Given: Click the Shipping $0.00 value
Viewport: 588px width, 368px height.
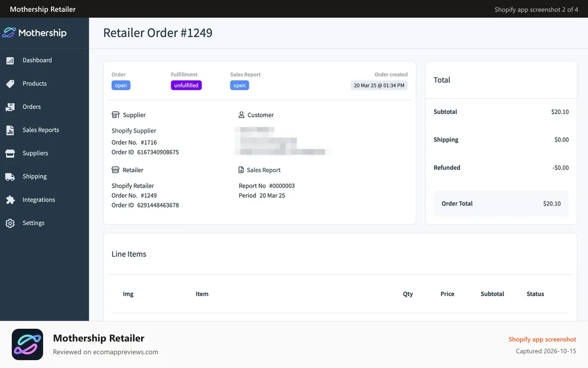Looking at the screenshot, I should 562,140.
